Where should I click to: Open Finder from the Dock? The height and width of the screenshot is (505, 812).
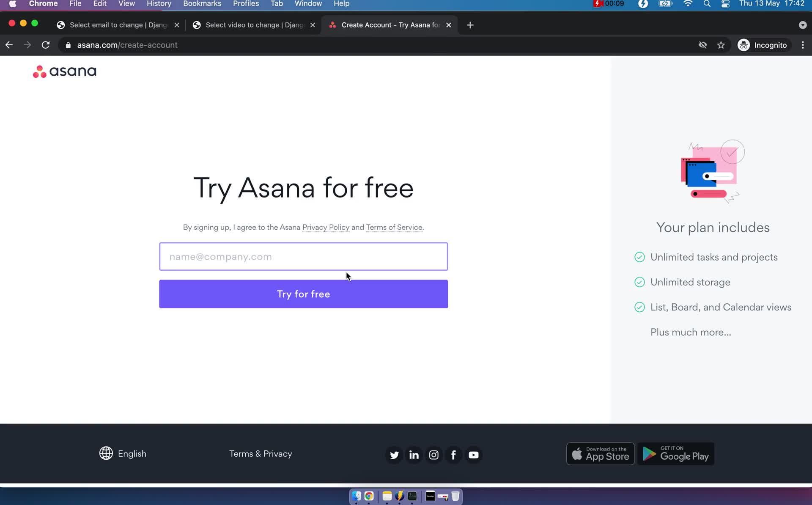(x=357, y=496)
